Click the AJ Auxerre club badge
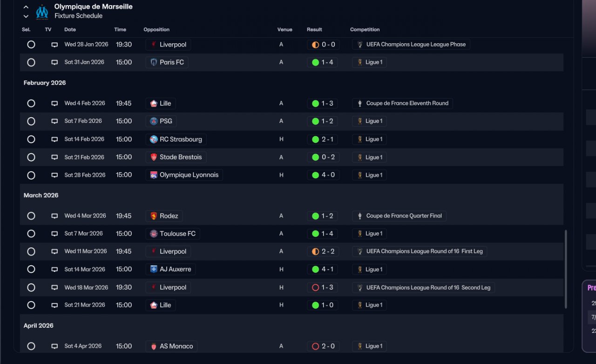 pyautogui.click(x=154, y=269)
